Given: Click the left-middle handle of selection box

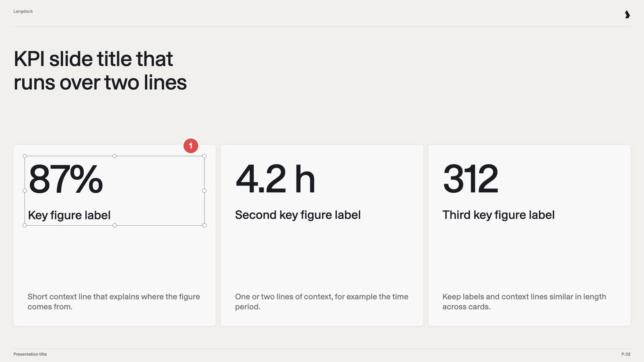Looking at the screenshot, I should click(25, 191).
